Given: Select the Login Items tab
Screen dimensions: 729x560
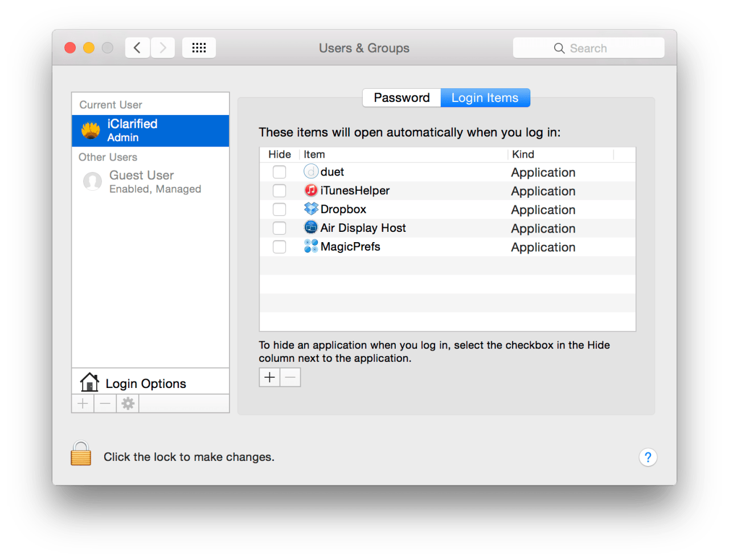Looking at the screenshot, I should [485, 97].
